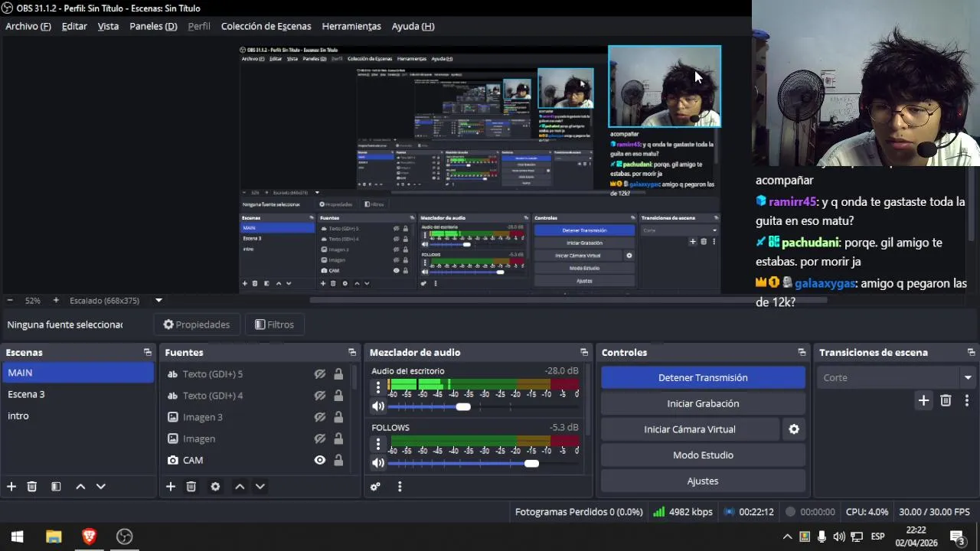Open audio mixer menu dots in mixer toolbar
Screen dimensions: 980x551
tap(400, 487)
